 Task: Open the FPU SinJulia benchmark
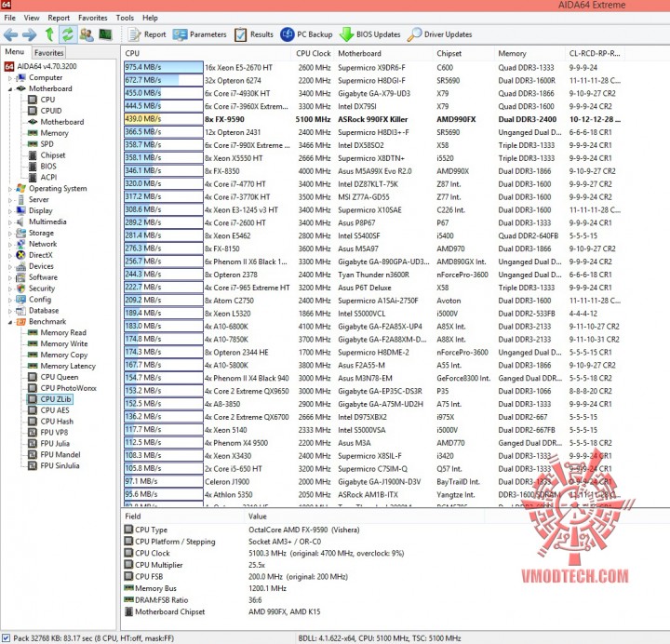[x=53, y=466]
